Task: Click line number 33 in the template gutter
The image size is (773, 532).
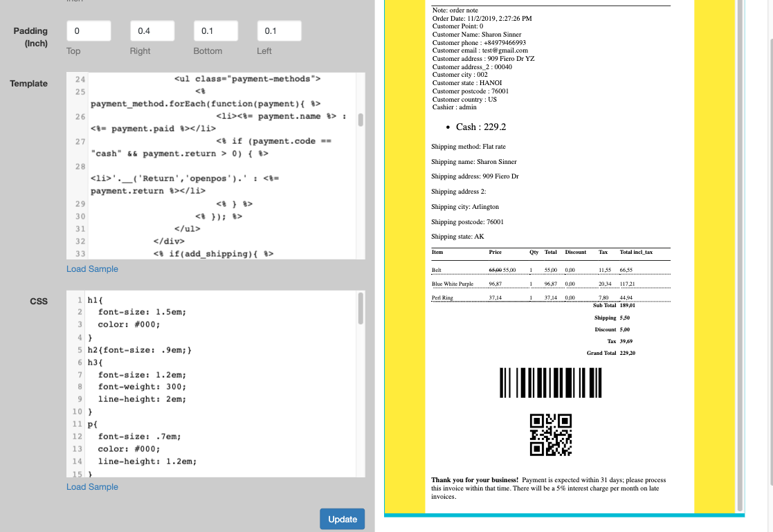Action: pyautogui.click(x=80, y=254)
